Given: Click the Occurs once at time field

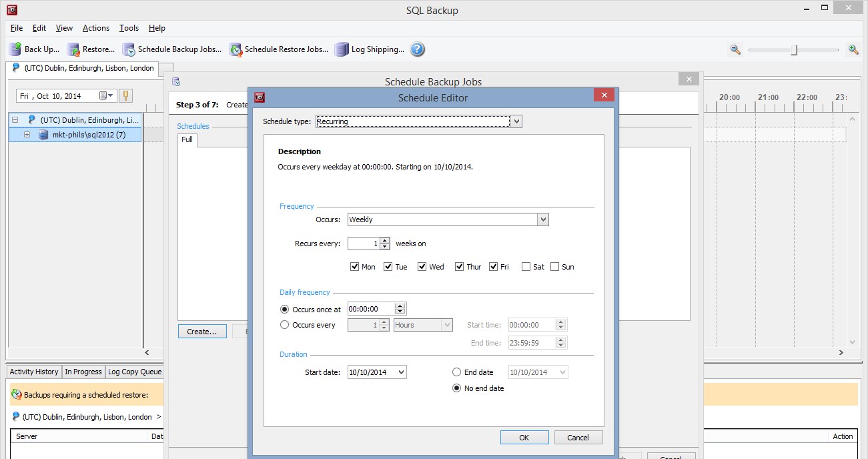Looking at the screenshot, I should (372, 309).
